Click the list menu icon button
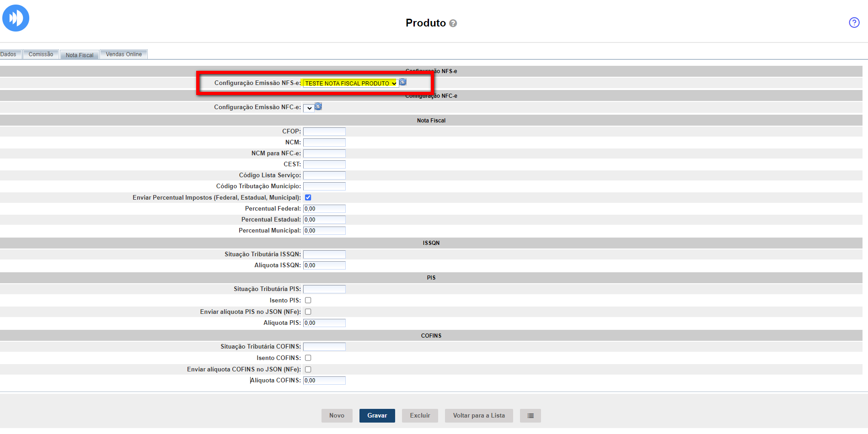This screenshot has width=868, height=434. (x=530, y=416)
